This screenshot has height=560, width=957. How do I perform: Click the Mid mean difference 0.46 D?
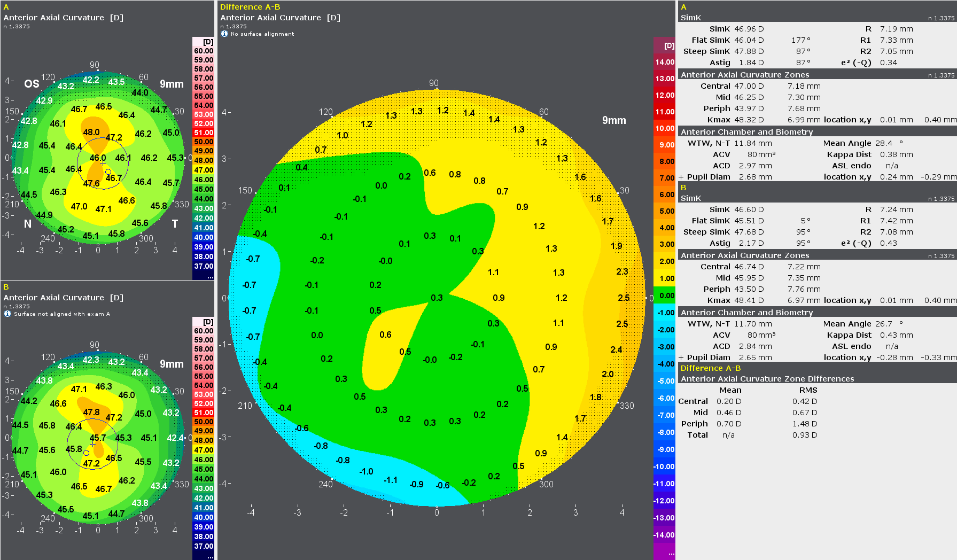tap(729, 413)
